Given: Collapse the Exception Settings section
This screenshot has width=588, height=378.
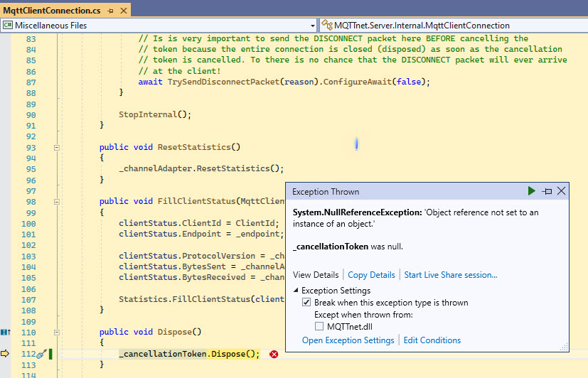Looking at the screenshot, I should tap(296, 291).
